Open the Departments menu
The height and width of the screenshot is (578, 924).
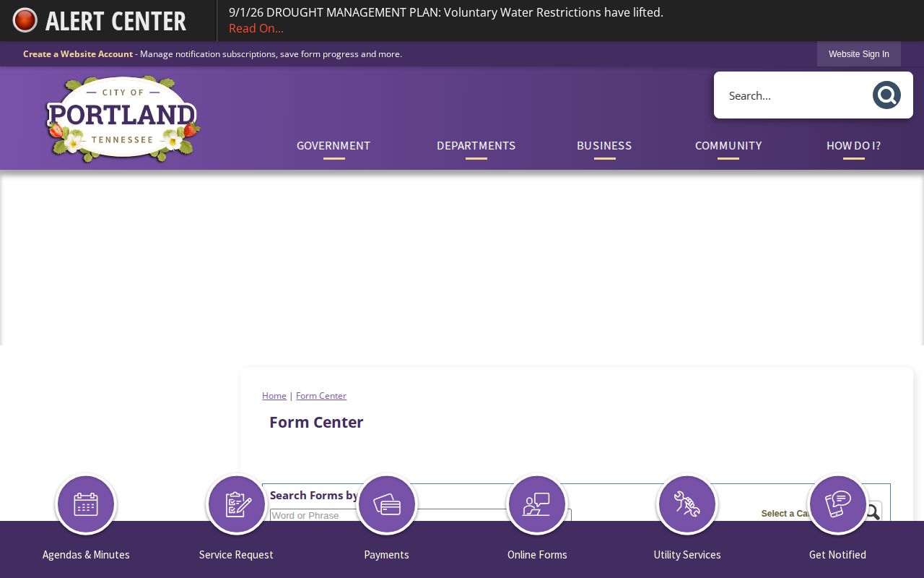[476, 146]
